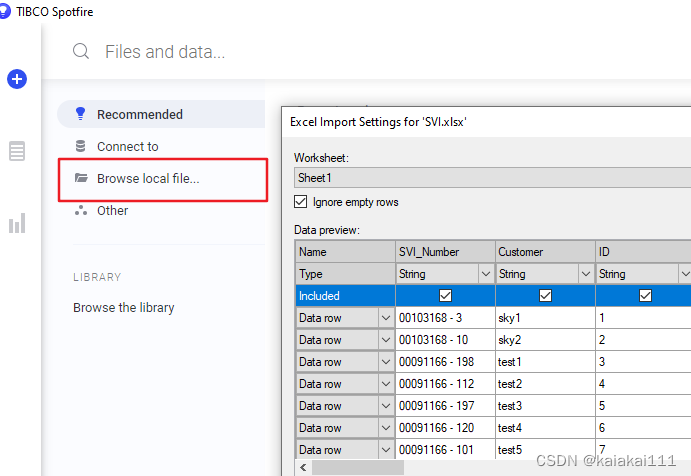Uncheck Included for the SVI_Number column
This screenshot has width=691, height=476.
point(446,295)
